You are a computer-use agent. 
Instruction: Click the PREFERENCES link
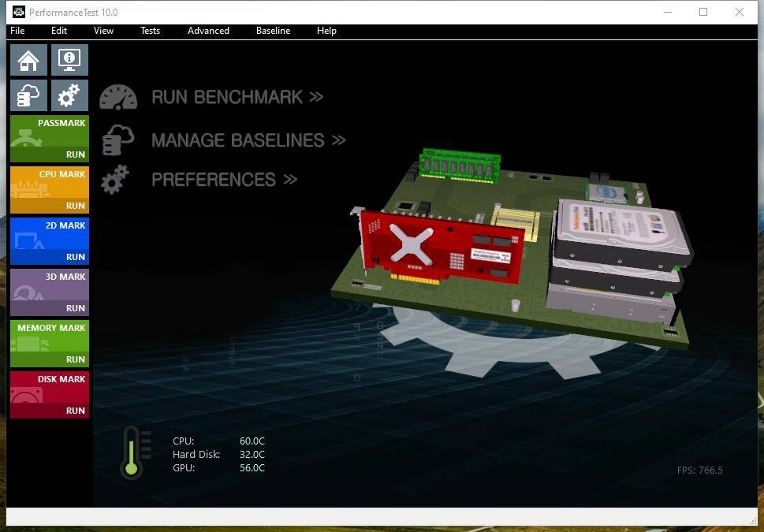point(224,179)
